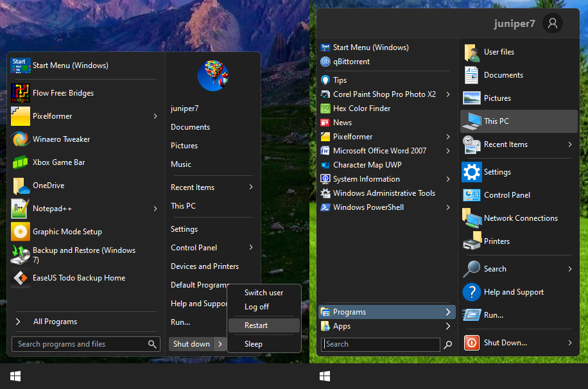Open the Programs menu item

[x=386, y=312]
